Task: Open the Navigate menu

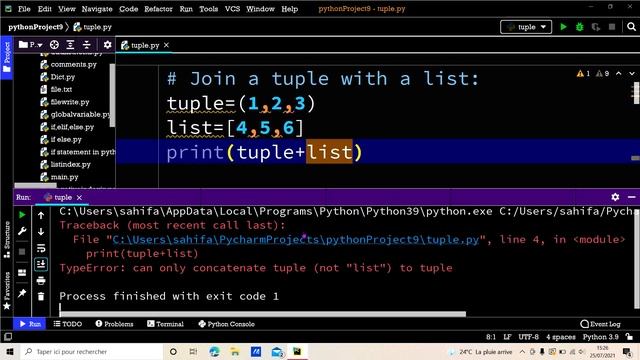Action: pos(97,9)
